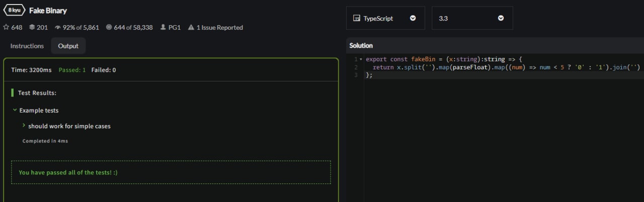This screenshot has height=202, width=644.
Task: Click line number 3 in the editor gutter
Action: point(356,75)
